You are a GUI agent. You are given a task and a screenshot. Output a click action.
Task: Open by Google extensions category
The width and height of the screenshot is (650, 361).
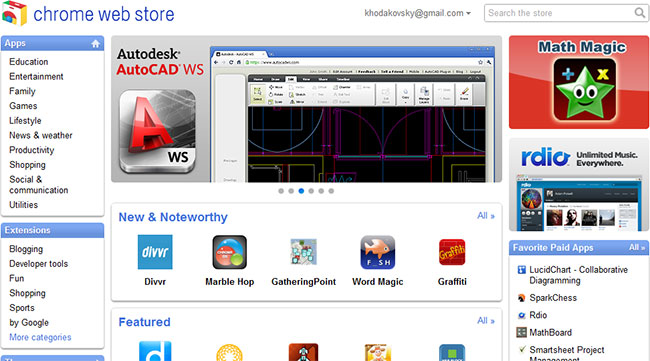(29, 322)
